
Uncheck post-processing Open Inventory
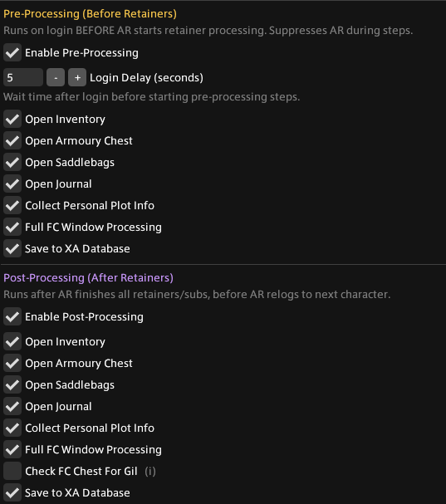pos(12,342)
